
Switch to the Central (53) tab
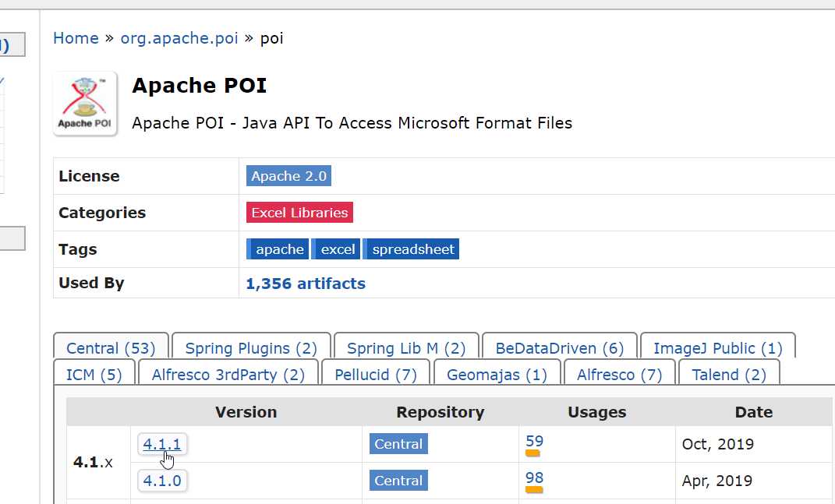click(x=111, y=348)
